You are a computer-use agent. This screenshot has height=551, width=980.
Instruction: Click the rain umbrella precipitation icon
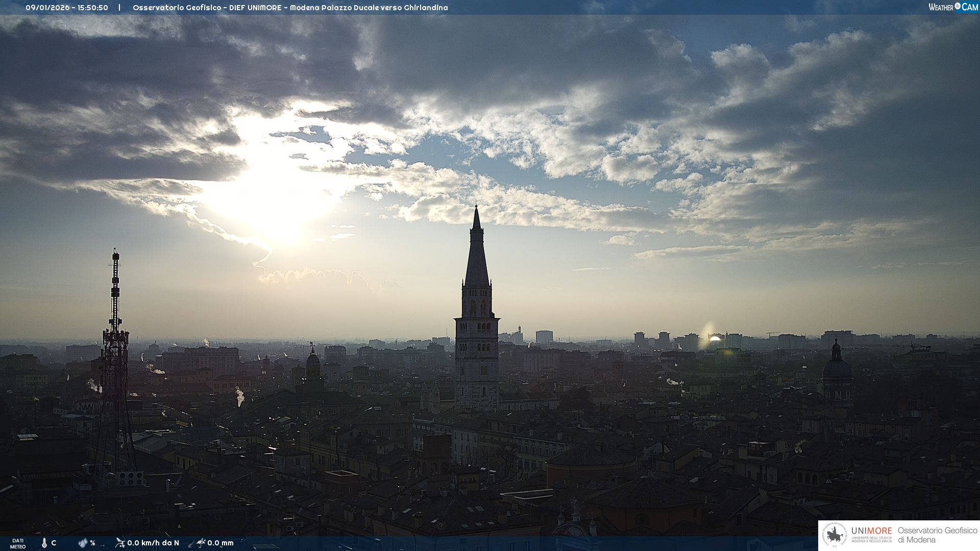pos(201,543)
